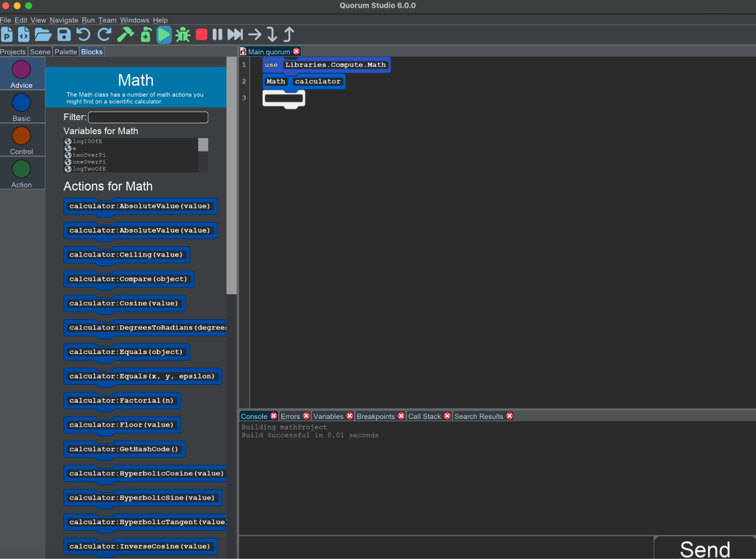The width and height of the screenshot is (756, 559).
Task: Click the New File toolbar icon
Action: pos(23,35)
